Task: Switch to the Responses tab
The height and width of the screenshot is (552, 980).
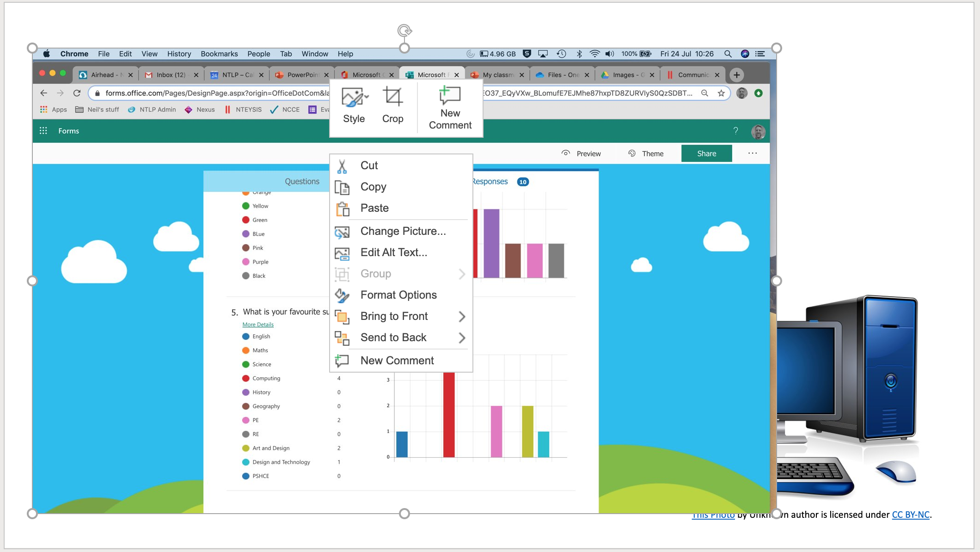Action: point(490,182)
